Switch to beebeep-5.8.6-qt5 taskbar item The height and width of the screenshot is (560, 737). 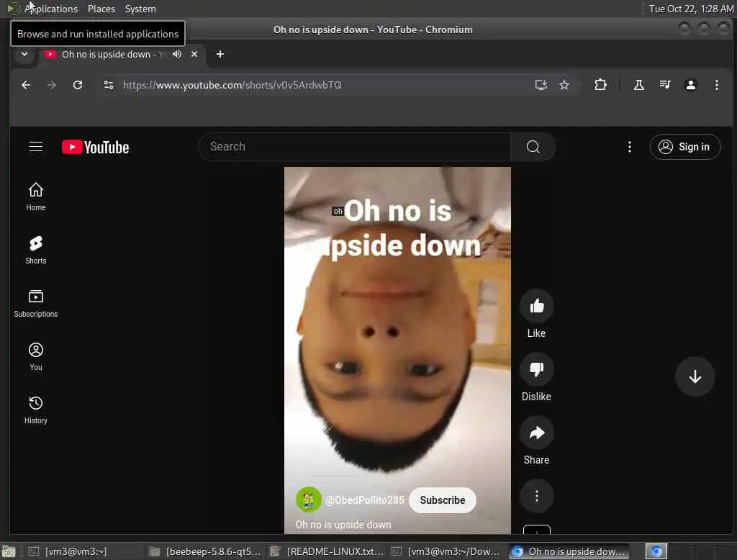[206, 551]
